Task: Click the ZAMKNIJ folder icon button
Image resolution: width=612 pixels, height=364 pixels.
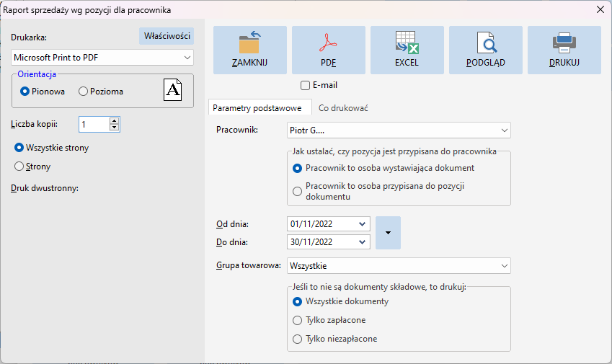Action: coord(250,50)
